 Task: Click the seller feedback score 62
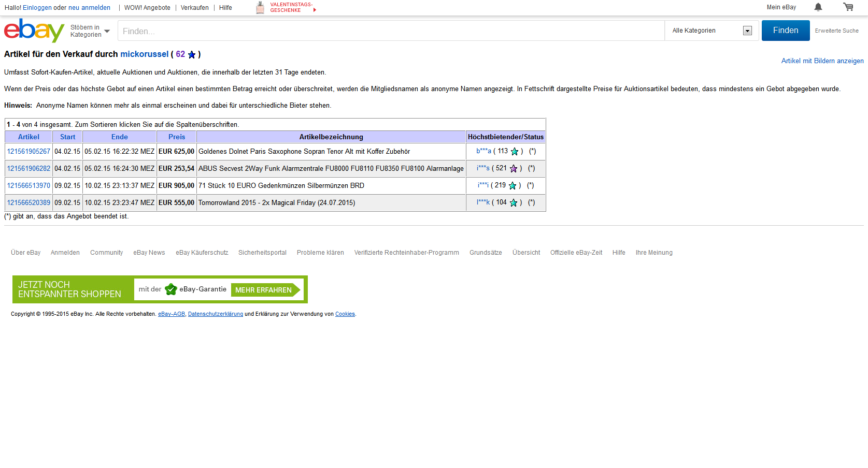[180, 54]
